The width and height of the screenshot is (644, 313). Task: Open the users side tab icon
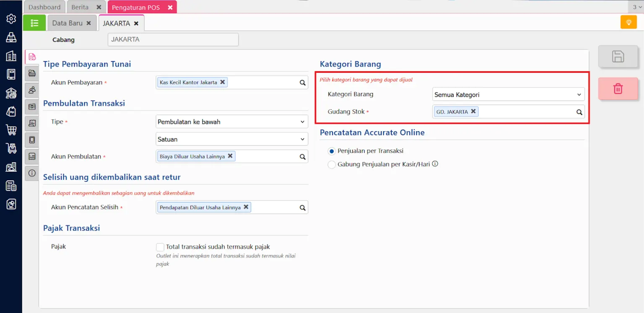pos(32,90)
